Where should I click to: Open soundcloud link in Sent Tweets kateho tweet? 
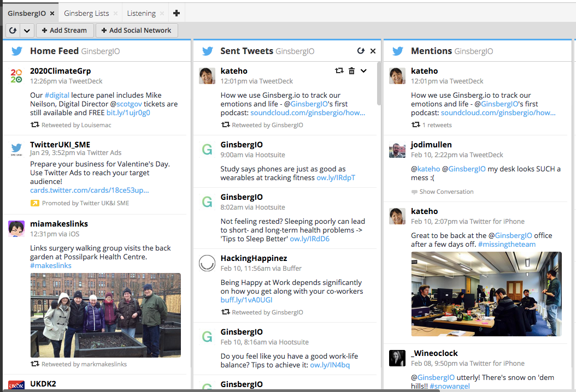tap(308, 112)
